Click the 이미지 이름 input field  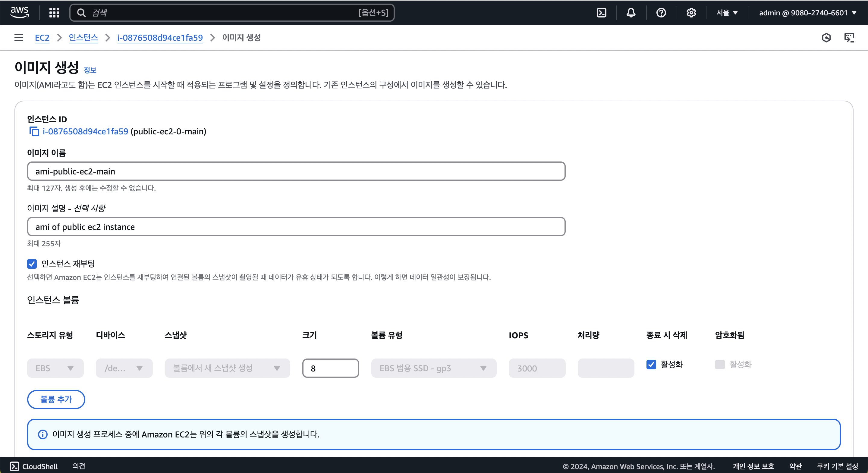[x=296, y=171]
